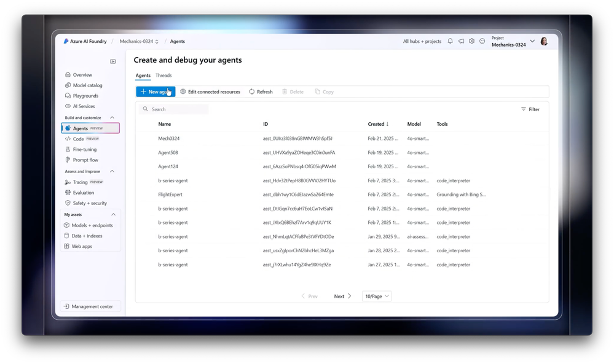Go to the Prev page
The image size is (614, 364).
click(x=309, y=296)
